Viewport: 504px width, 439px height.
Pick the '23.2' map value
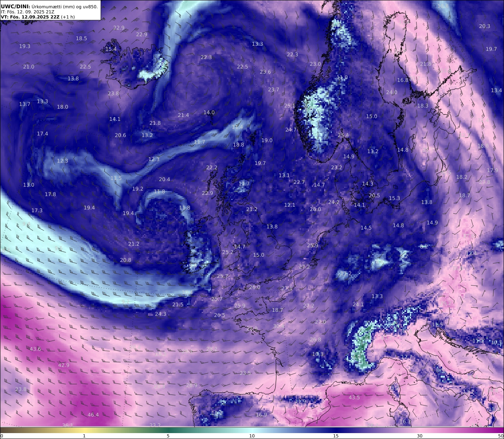click(x=337, y=168)
